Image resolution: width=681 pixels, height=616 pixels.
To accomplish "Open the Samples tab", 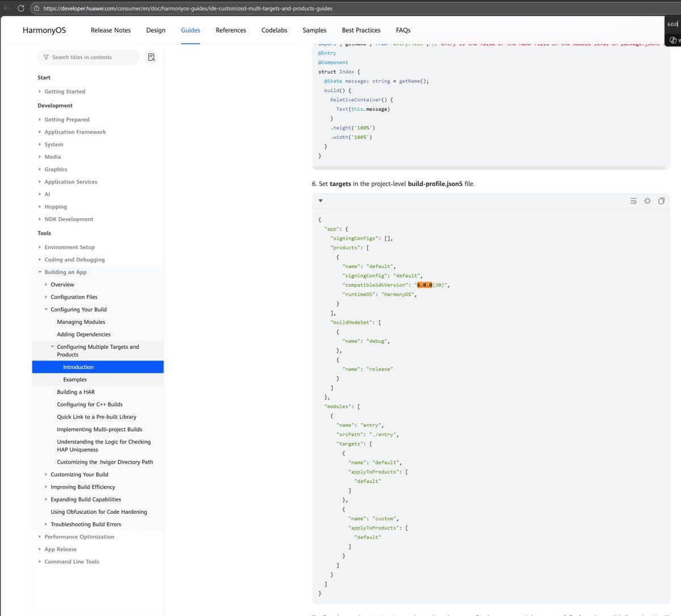I will (314, 30).
